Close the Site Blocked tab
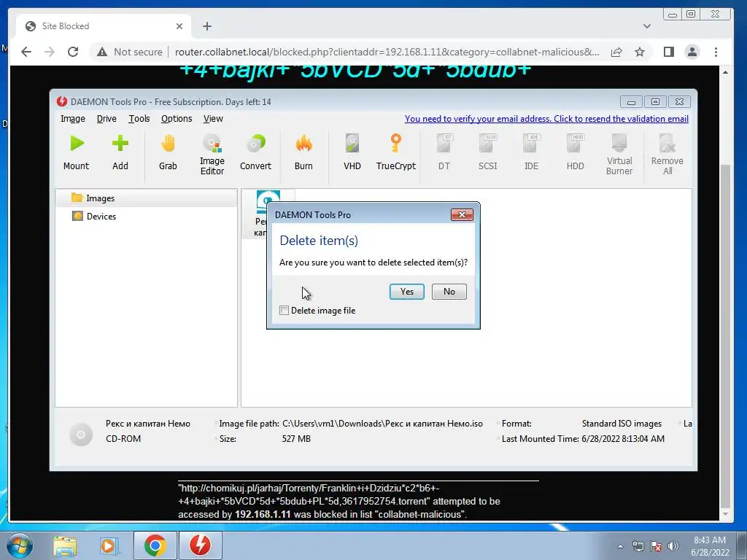 point(179,26)
